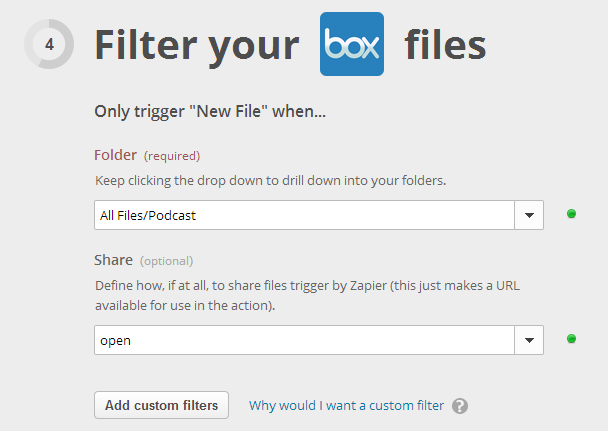
Task: Open the Why would I want a custom filter link
Action: point(346,405)
